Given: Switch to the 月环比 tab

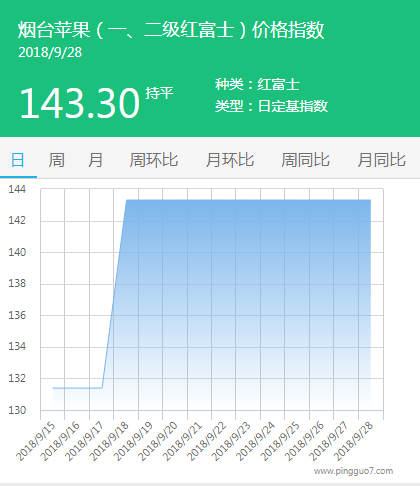Looking at the screenshot, I should 230,160.
